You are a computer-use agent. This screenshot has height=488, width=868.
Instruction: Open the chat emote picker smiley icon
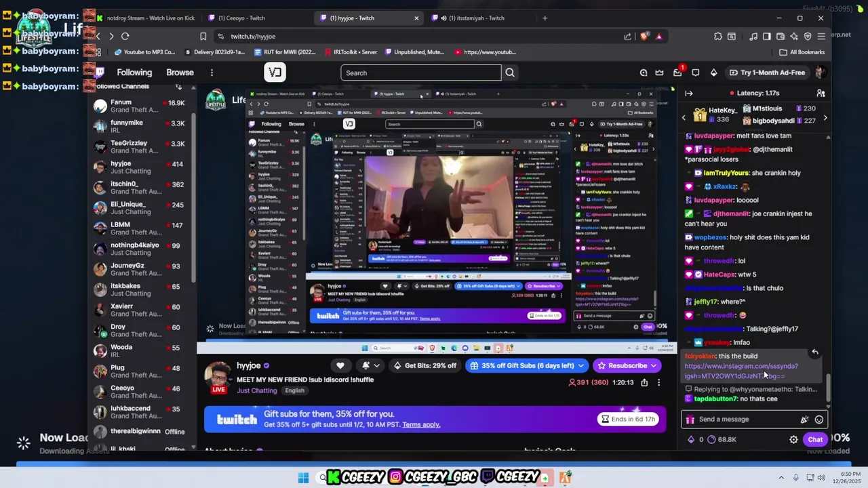tap(819, 420)
